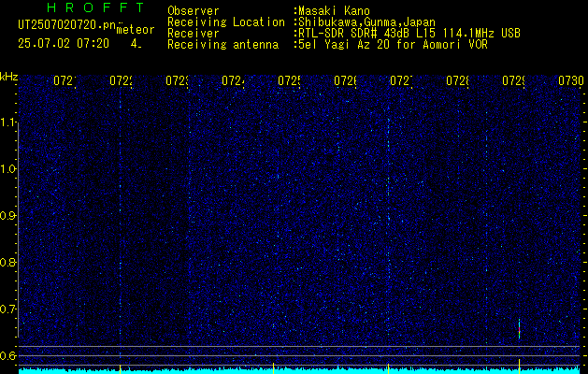
Task: Click the 0729 time axis label
Action: [x=513, y=81]
